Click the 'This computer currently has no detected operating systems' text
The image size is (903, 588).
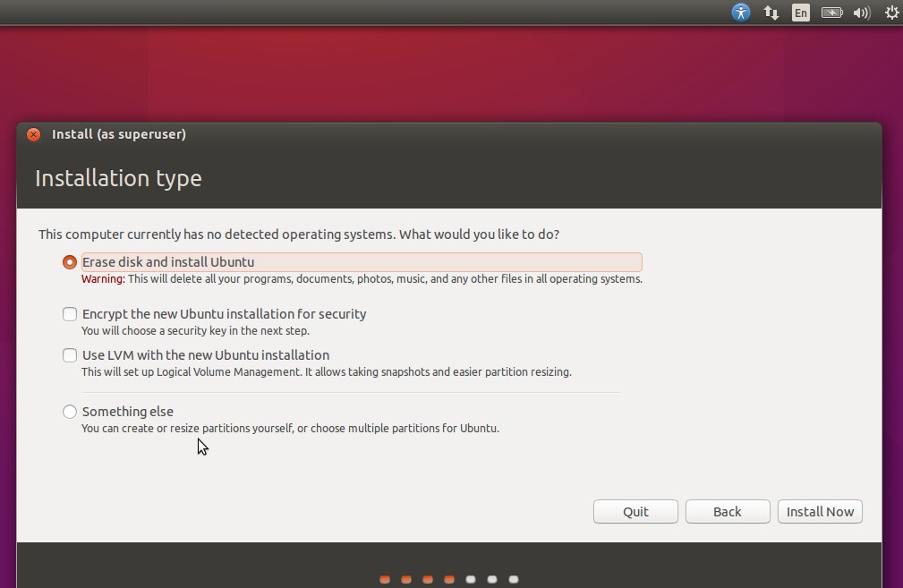pos(299,234)
